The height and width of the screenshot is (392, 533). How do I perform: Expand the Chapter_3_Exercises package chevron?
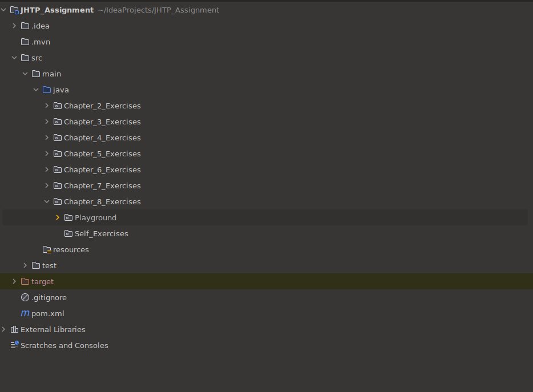(47, 122)
